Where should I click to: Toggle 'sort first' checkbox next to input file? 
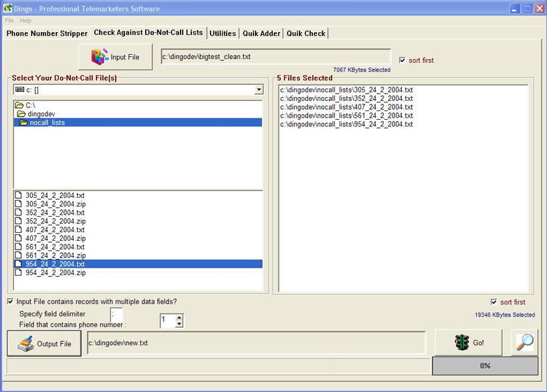(403, 60)
